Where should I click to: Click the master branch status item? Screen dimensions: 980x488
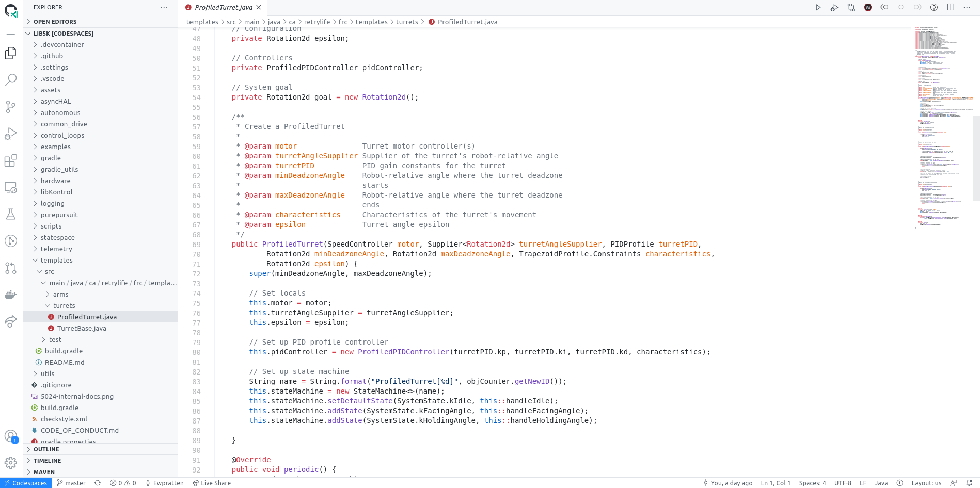[71, 483]
